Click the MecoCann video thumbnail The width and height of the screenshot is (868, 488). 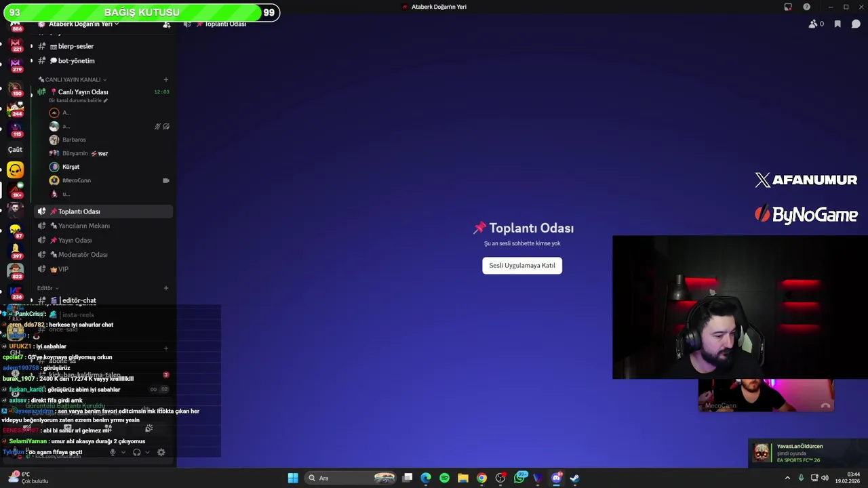pos(766,395)
